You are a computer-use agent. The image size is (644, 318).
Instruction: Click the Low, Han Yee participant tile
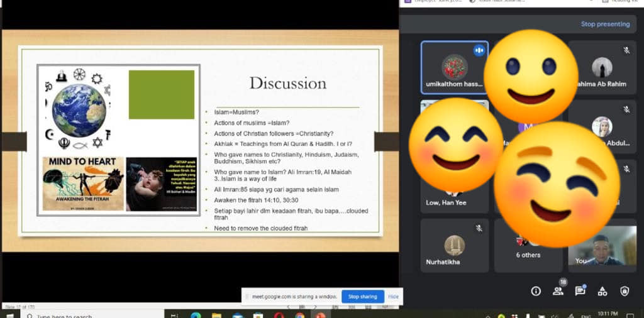tap(454, 189)
